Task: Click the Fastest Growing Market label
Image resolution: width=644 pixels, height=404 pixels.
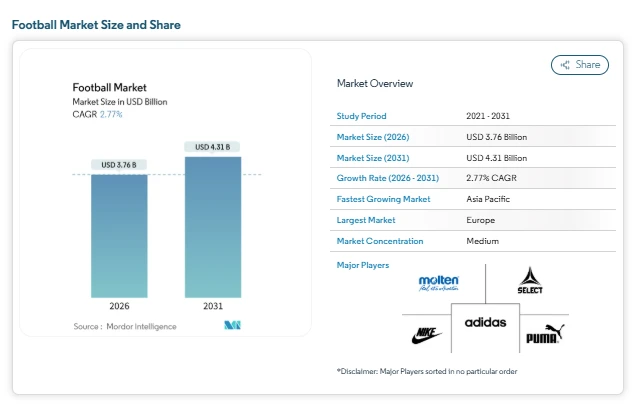Action: tap(384, 199)
